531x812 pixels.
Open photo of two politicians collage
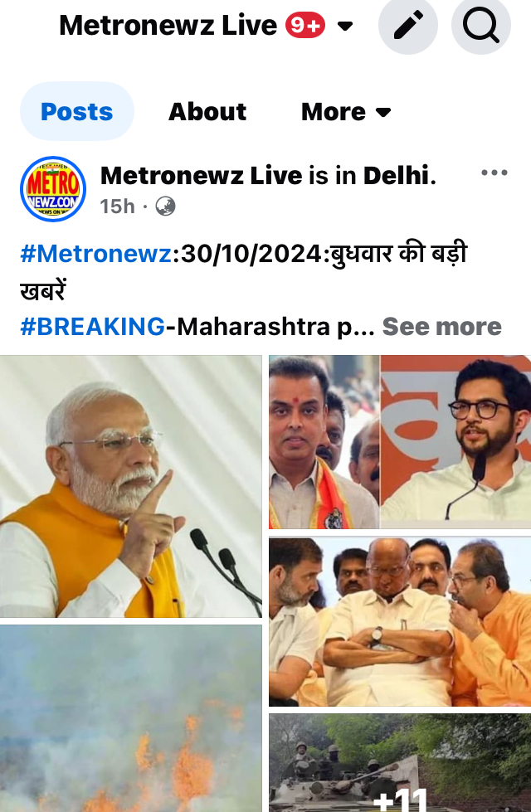400,442
